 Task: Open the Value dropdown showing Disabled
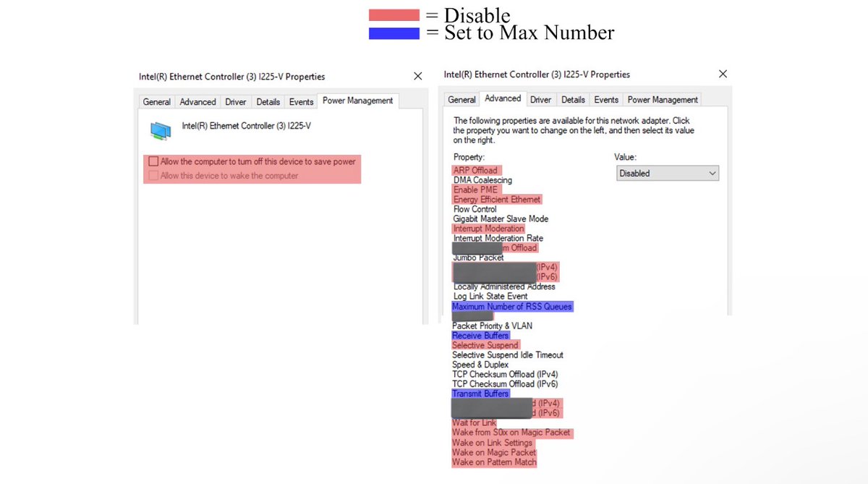[668, 174]
